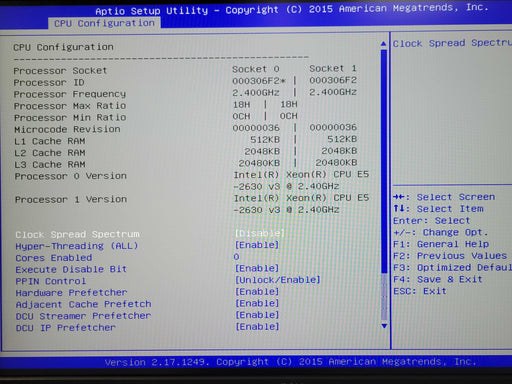
Task: Open the Clock Spread Spectrum Disable value
Action: 259,233
